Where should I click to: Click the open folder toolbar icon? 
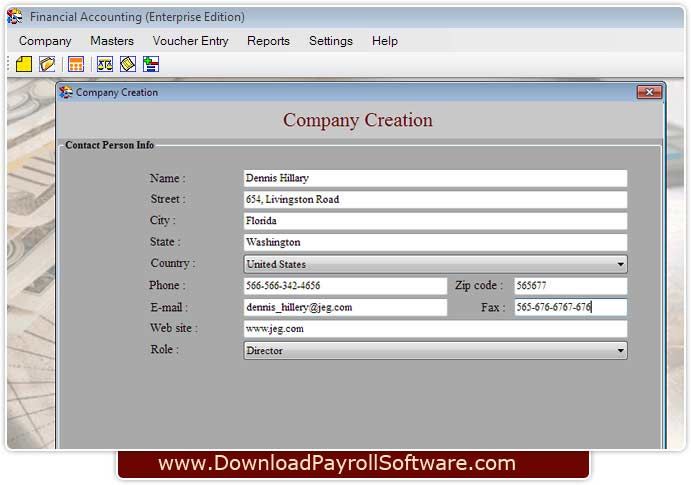click(47, 64)
